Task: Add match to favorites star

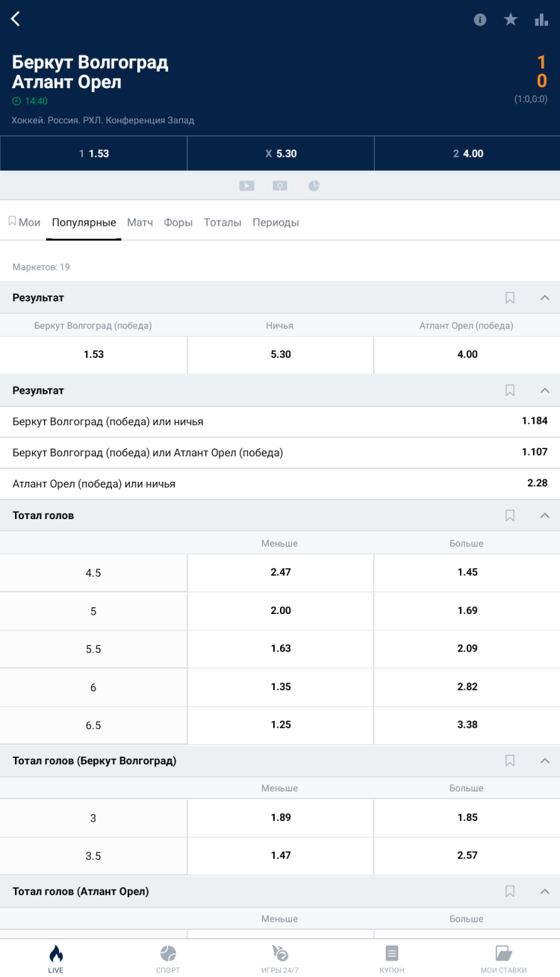Action: pos(511,20)
